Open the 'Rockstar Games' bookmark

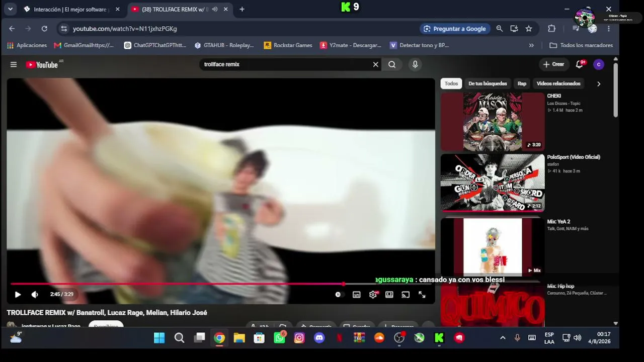(288, 45)
